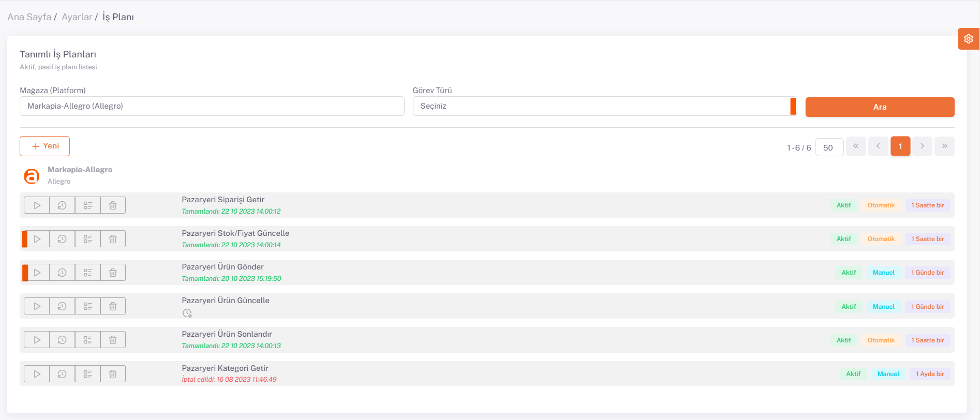
Task: Click Aktif badge on Siparişi Getir row
Action: click(x=844, y=205)
